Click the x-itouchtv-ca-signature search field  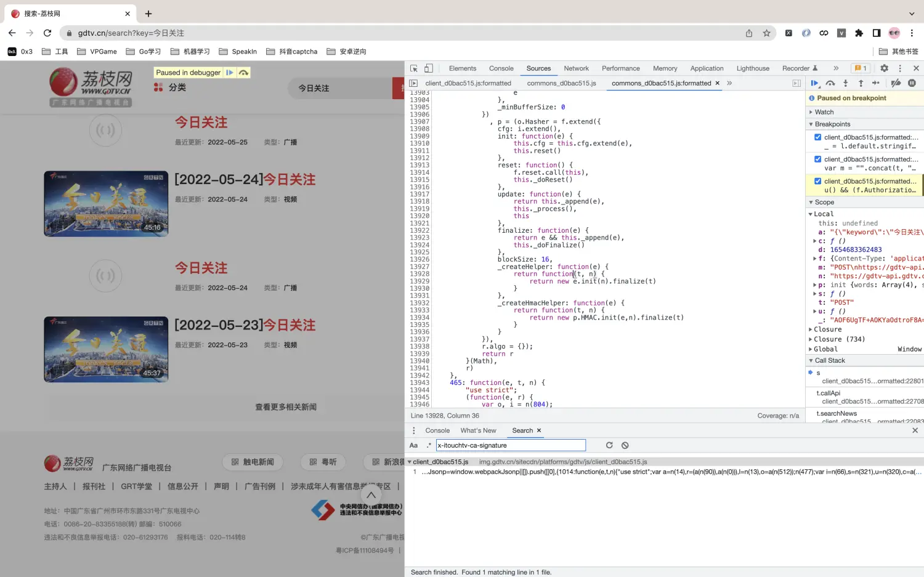click(x=510, y=445)
